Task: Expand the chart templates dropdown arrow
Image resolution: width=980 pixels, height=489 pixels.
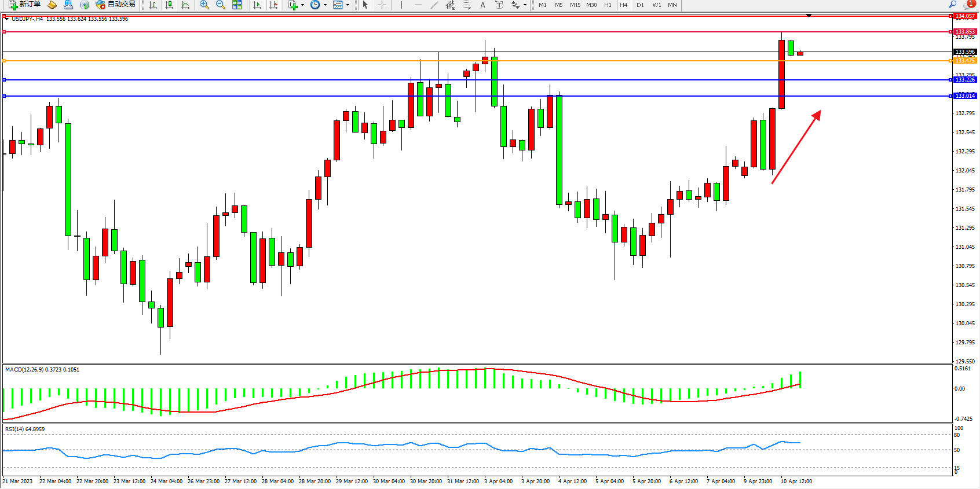Action: pyautogui.click(x=348, y=5)
